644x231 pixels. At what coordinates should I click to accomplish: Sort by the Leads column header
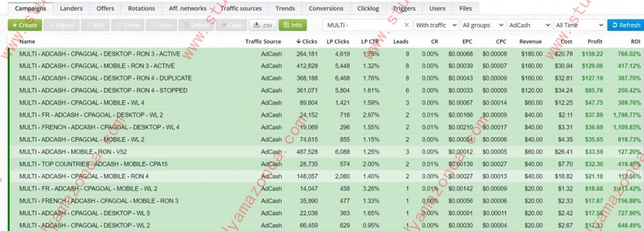(x=401, y=42)
